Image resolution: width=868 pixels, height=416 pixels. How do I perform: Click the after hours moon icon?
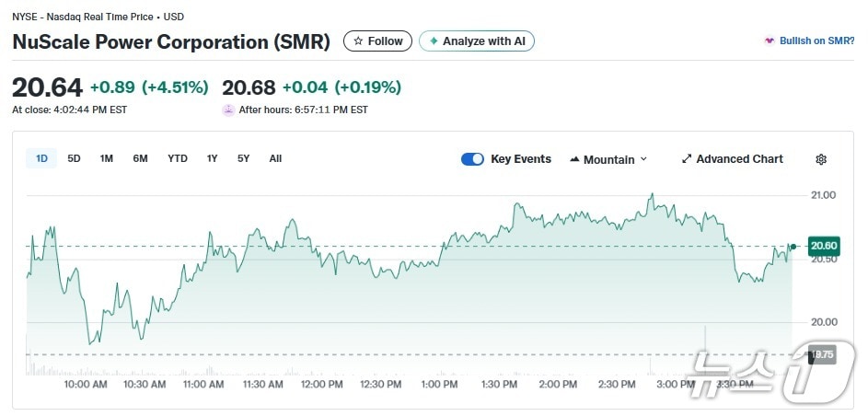click(228, 110)
